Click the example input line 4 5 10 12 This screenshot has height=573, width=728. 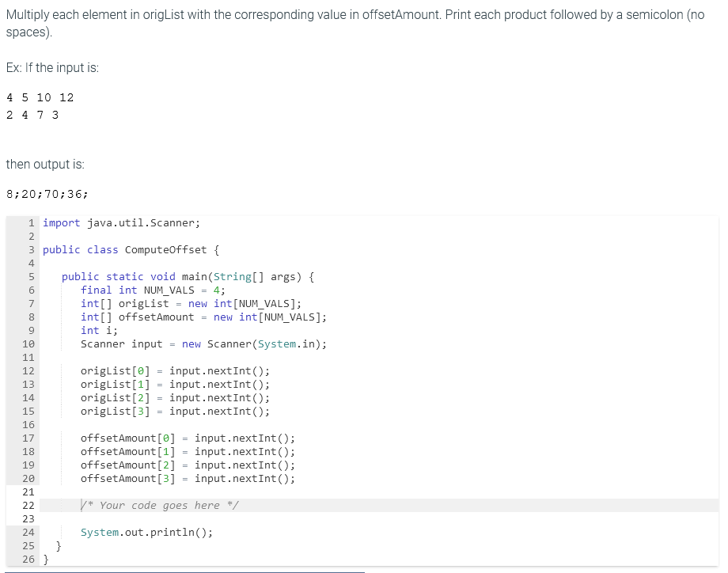coord(40,97)
